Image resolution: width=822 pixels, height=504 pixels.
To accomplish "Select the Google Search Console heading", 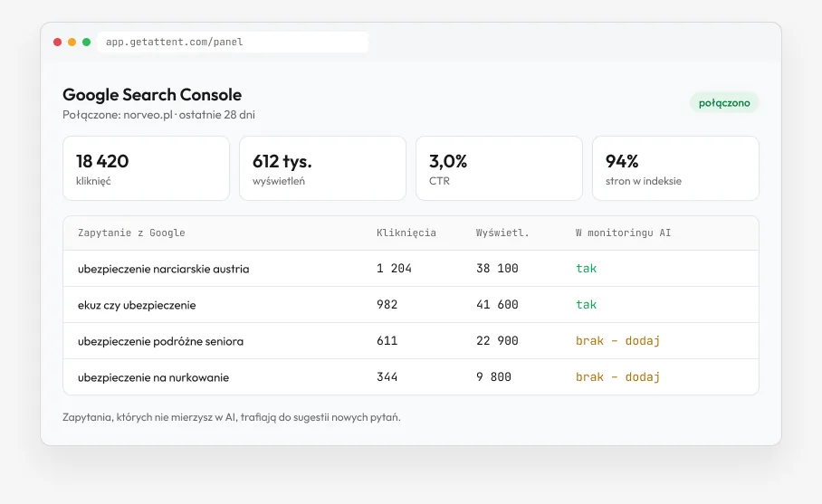I will [152, 95].
